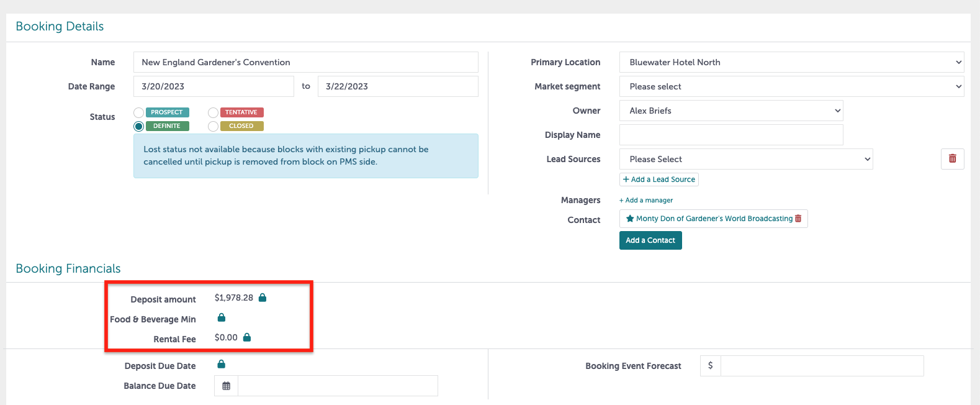This screenshot has width=980, height=405.
Task: Click the star icon on Monty Don contact
Action: pos(630,219)
